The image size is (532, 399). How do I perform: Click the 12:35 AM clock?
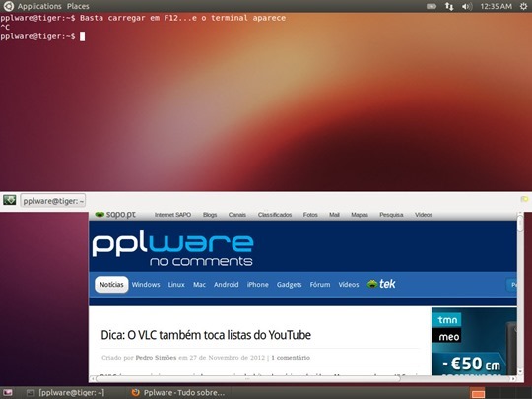click(496, 6)
